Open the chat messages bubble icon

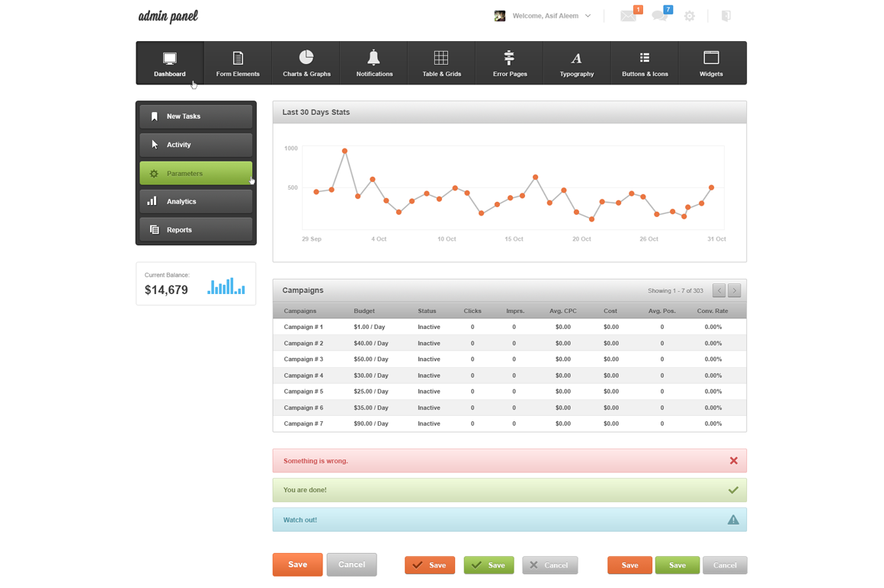(659, 16)
